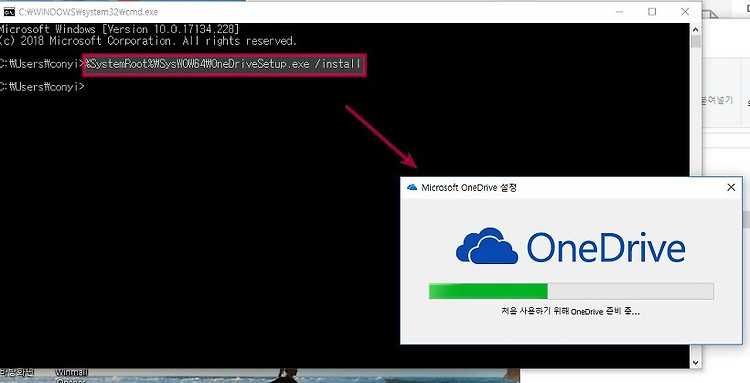Screen dimensions: 750x383
Task: Close the cmd.exe command prompt window
Action: 685,11
